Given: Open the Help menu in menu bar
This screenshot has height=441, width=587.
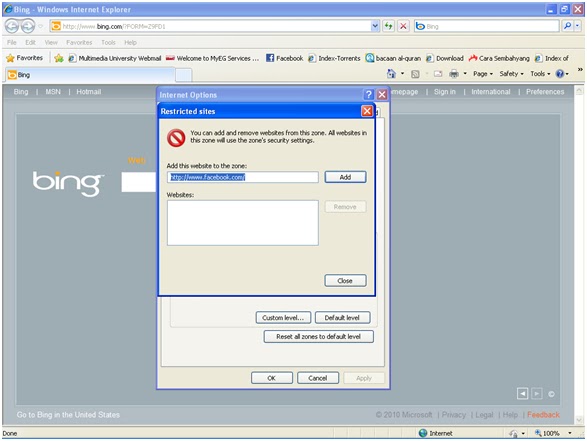Looking at the screenshot, I should 130,42.
